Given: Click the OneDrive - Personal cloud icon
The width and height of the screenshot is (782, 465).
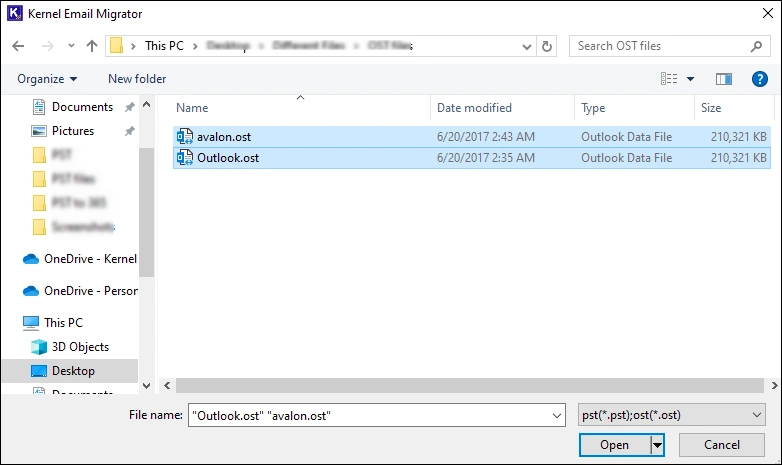Looking at the screenshot, I should [31, 291].
